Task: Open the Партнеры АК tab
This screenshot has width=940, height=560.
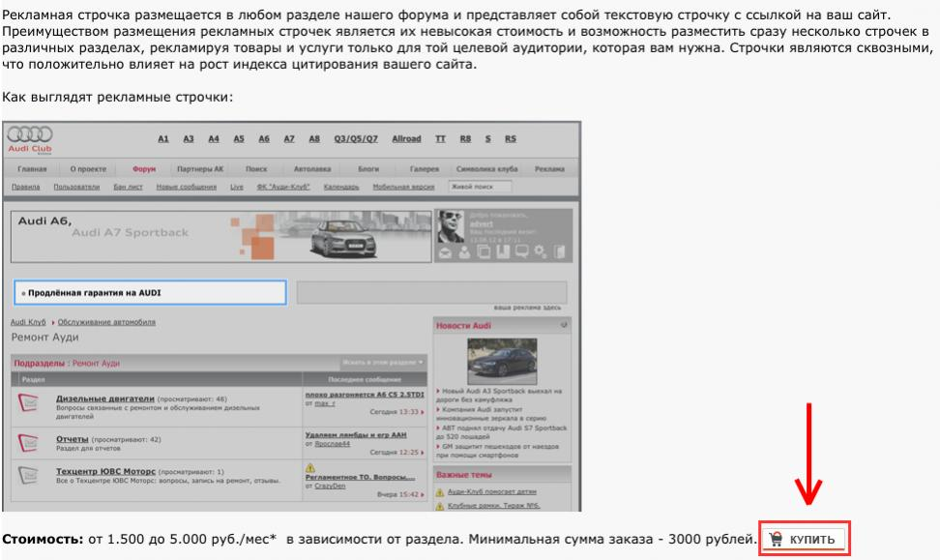Action: (200, 169)
